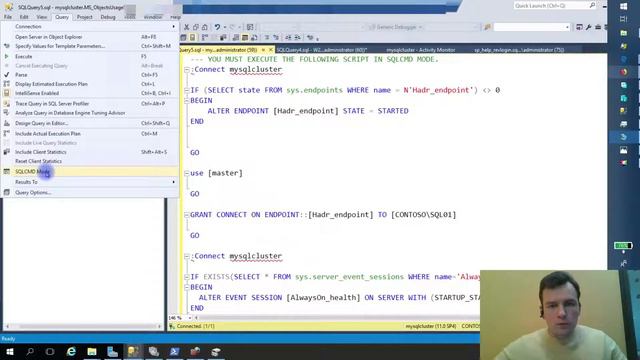
Task: Click the decrease indent toolbar icon
Action: 288,38
